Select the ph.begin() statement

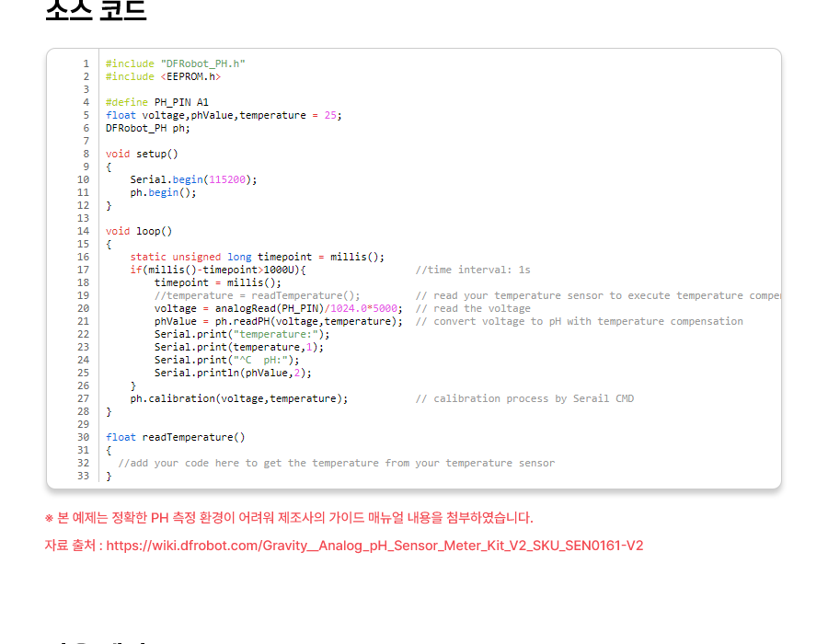pyautogui.click(x=163, y=192)
